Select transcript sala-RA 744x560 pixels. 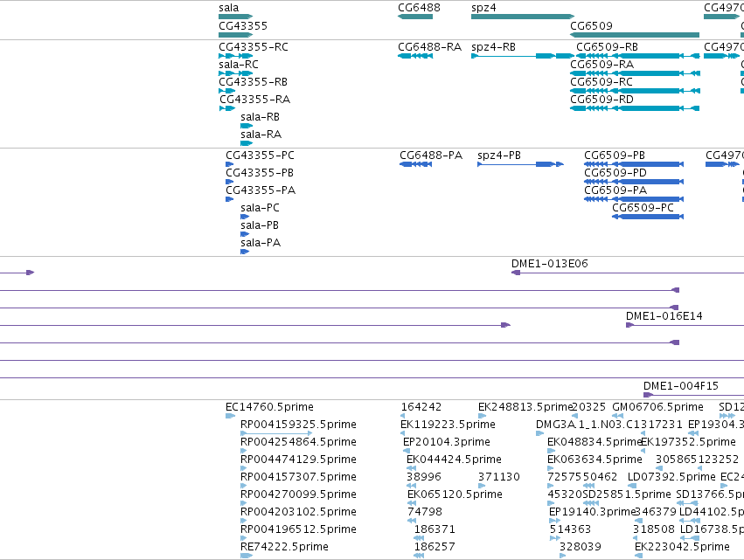247,143
